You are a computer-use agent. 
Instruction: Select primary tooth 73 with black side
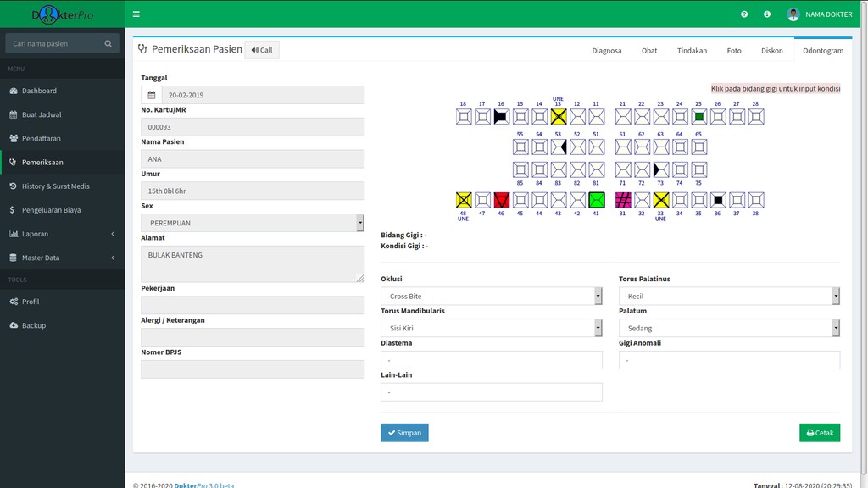(x=660, y=169)
